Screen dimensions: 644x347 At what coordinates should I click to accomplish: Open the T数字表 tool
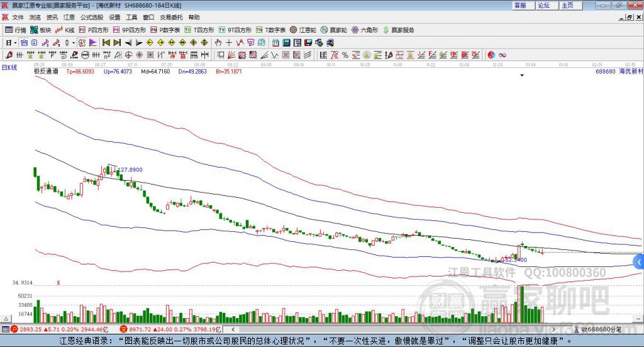tap(270, 30)
